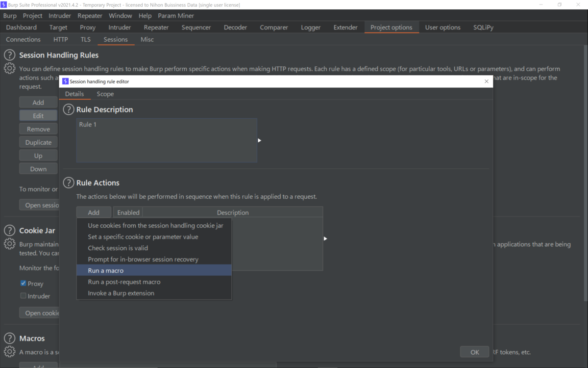The image size is (588, 368).
Task: Select Check session is valid
Action: (154, 248)
